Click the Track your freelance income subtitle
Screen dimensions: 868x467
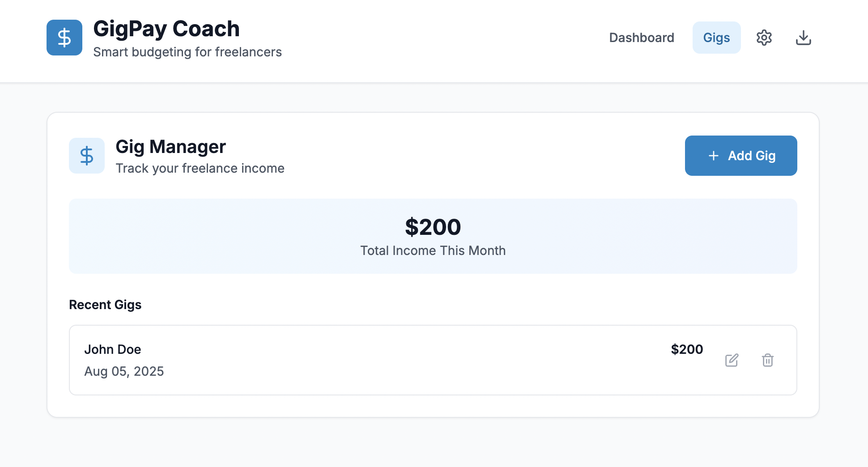point(200,168)
